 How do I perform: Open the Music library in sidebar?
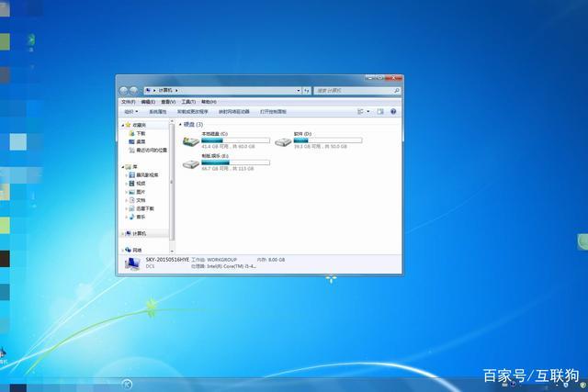[x=141, y=217]
